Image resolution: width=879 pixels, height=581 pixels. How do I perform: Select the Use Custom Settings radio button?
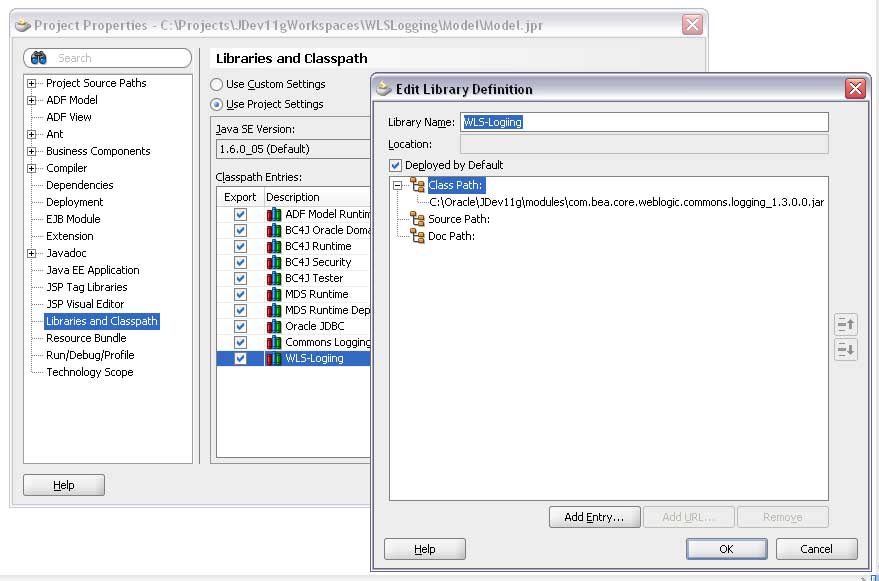click(x=217, y=85)
